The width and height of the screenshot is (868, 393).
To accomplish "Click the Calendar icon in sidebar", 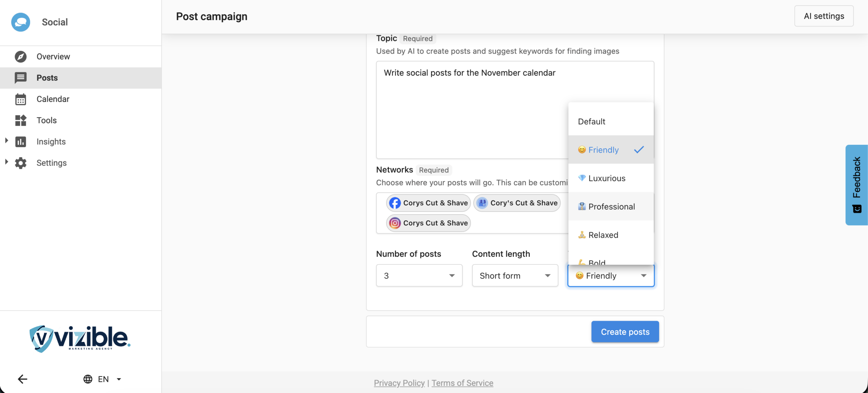I will (20, 99).
